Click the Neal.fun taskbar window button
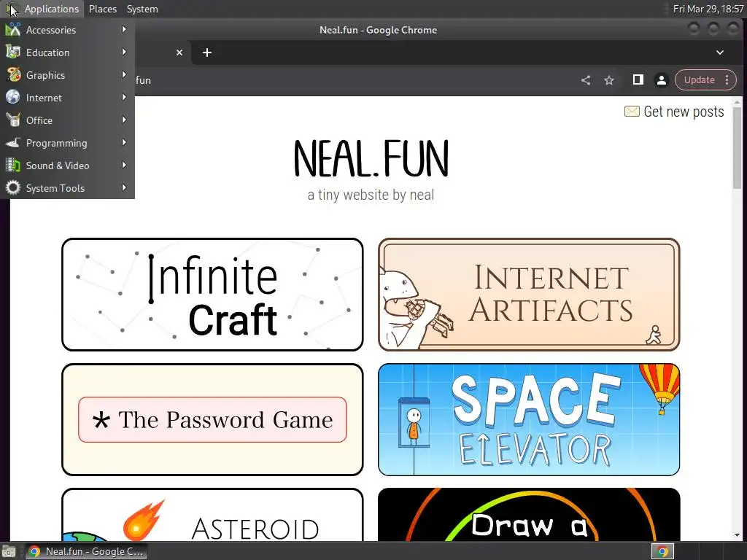 (86, 551)
